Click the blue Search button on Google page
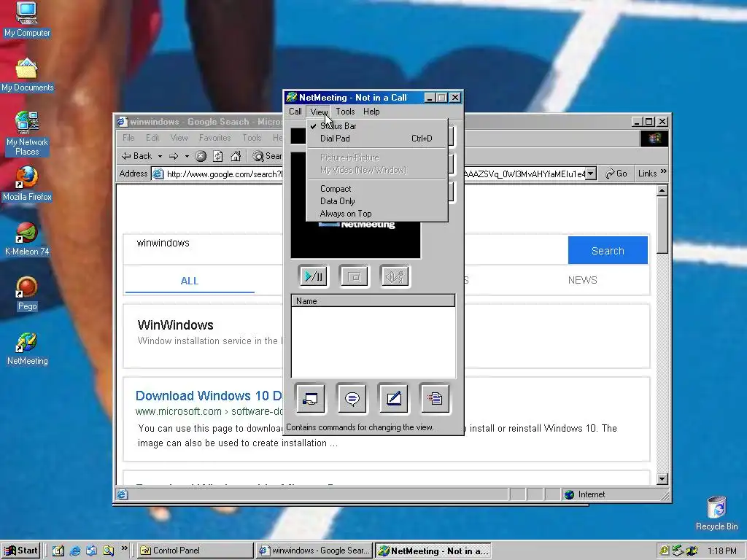Viewport: 747px width, 560px height. click(608, 251)
